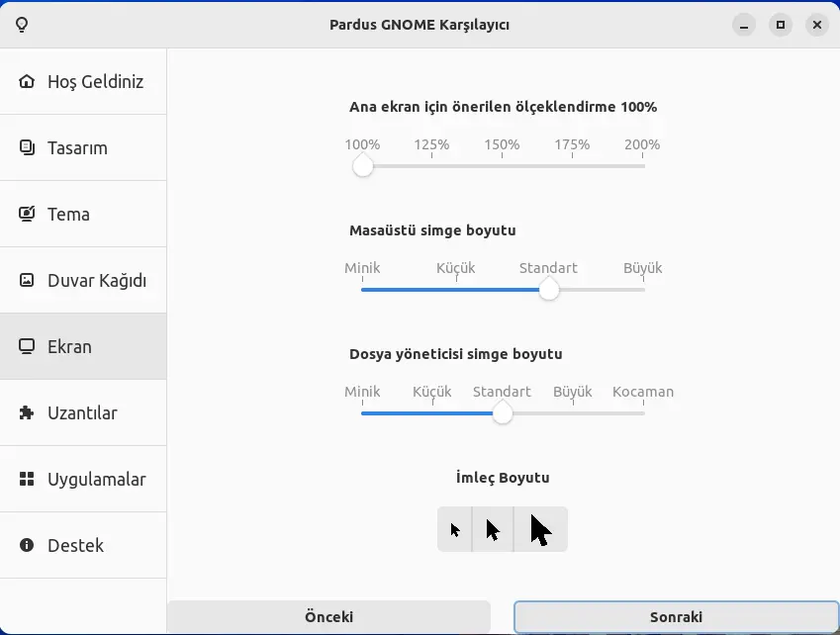This screenshot has width=840, height=635.
Task: Click the 'Pardus GNOME Karşılayıcı' window title
Action: pyautogui.click(x=420, y=25)
